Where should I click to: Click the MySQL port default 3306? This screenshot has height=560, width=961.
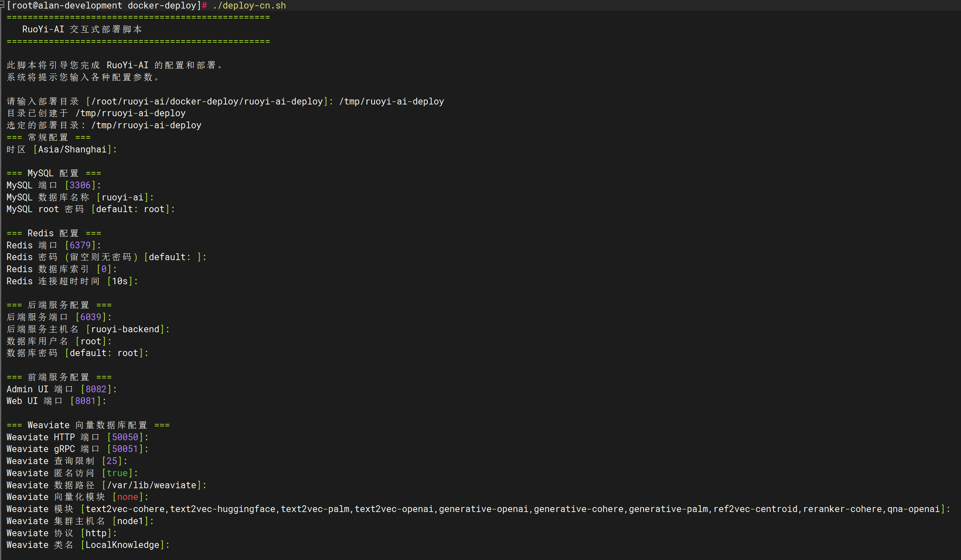coord(80,185)
